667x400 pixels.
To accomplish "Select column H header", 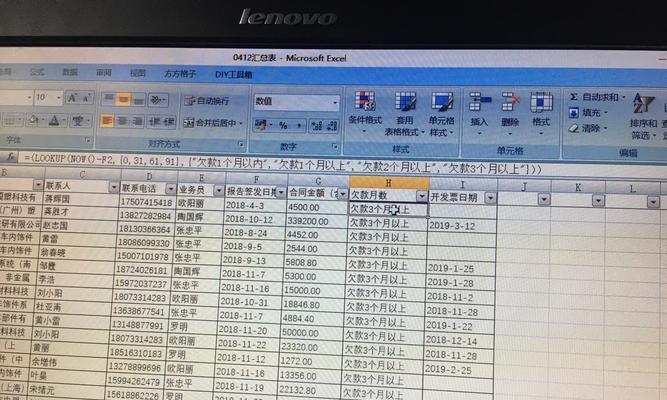I will [388, 183].
